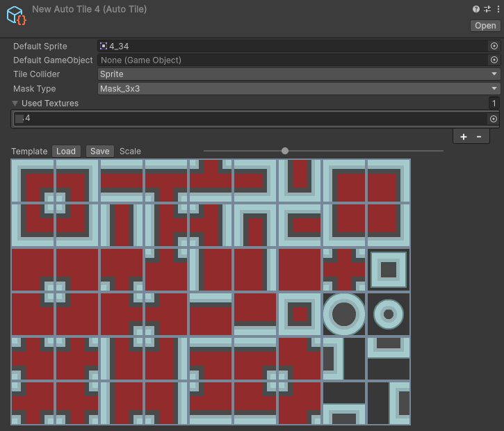This screenshot has width=504, height=431.
Task: Click the Save template button
Action: pyautogui.click(x=99, y=152)
